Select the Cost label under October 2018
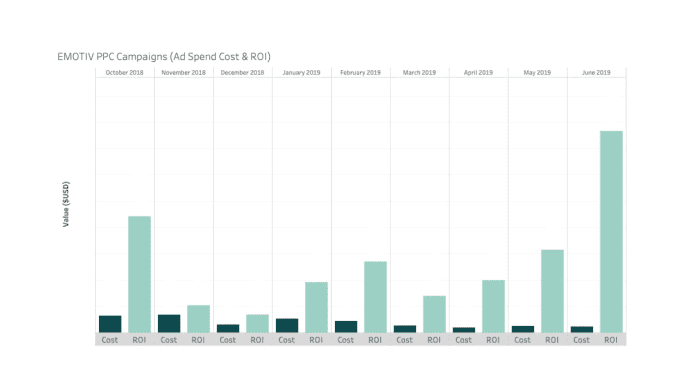 110,340
